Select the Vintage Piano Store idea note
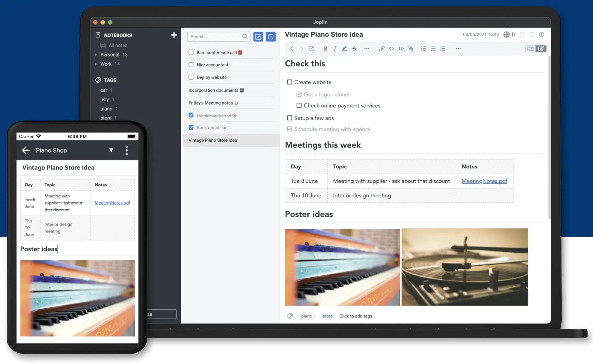The width and height of the screenshot is (593, 364). point(213,140)
